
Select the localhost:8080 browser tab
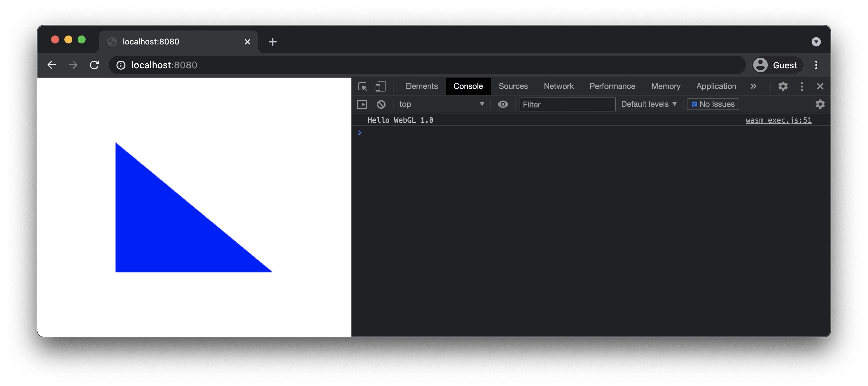tap(179, 42)
